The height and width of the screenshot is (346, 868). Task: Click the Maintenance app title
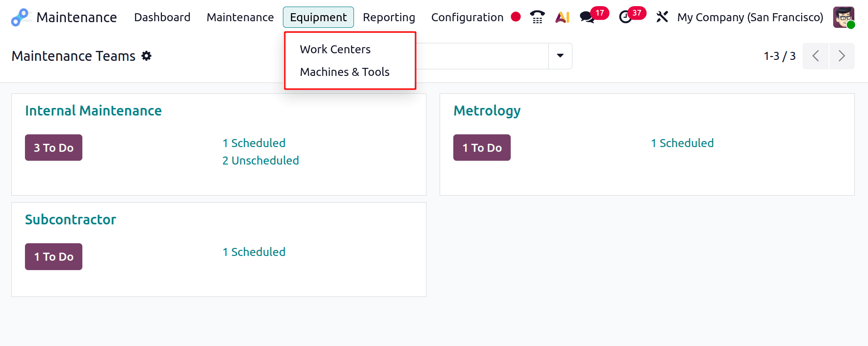[x=77, y=17]
